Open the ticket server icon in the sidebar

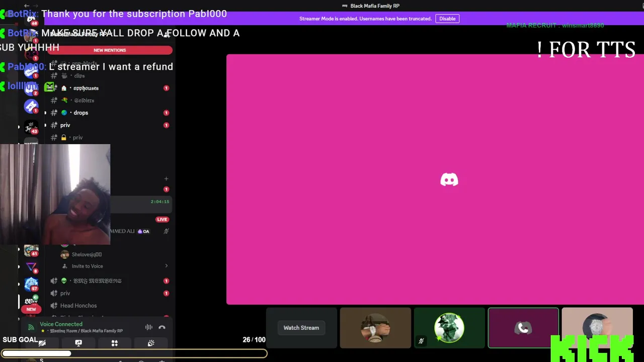(x=31, y=107)
